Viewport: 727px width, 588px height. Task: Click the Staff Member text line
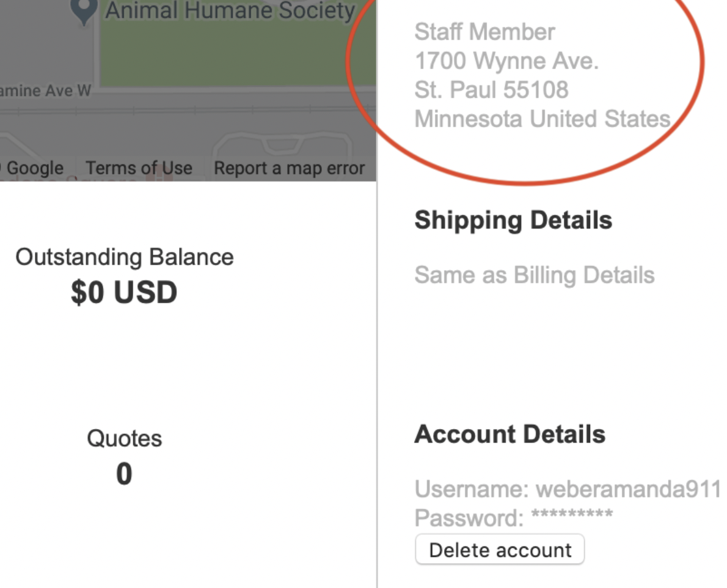(485, 32)
